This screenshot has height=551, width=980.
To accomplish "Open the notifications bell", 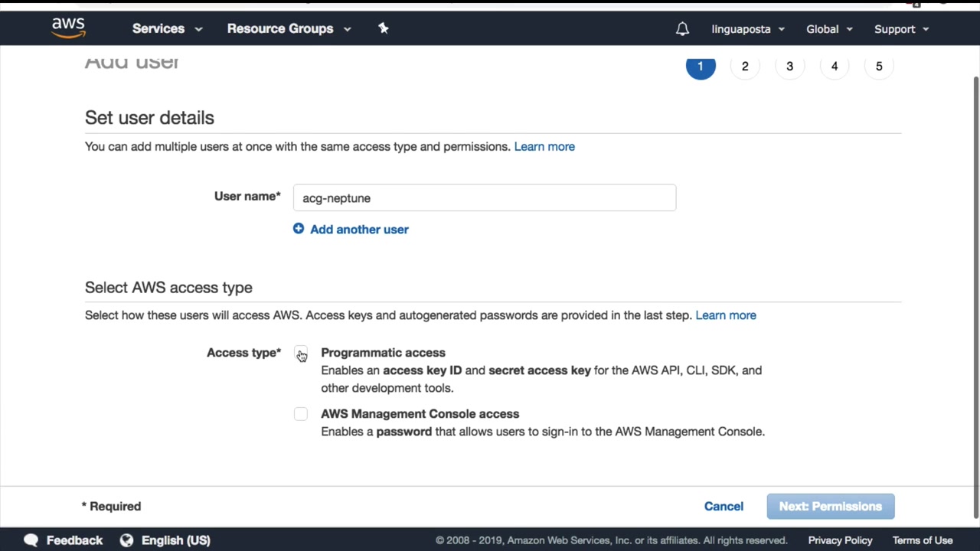I will point(682,29).
